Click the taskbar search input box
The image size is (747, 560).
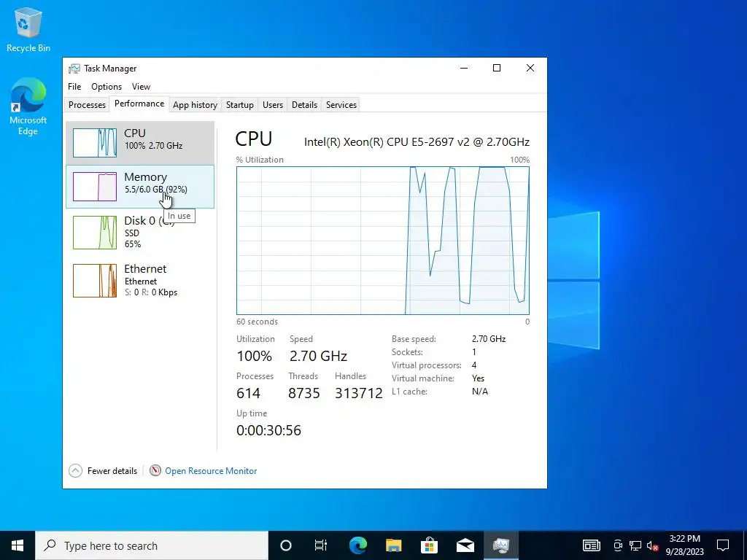(x=152, y=545)
